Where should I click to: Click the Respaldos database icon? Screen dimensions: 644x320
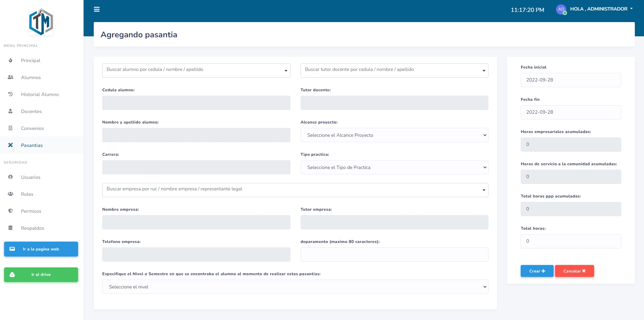point(11,228)
